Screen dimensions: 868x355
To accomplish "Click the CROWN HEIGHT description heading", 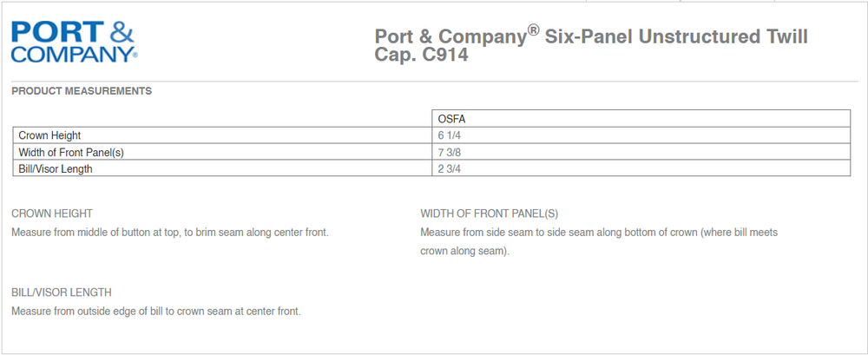I will click(x=52, y=214).
